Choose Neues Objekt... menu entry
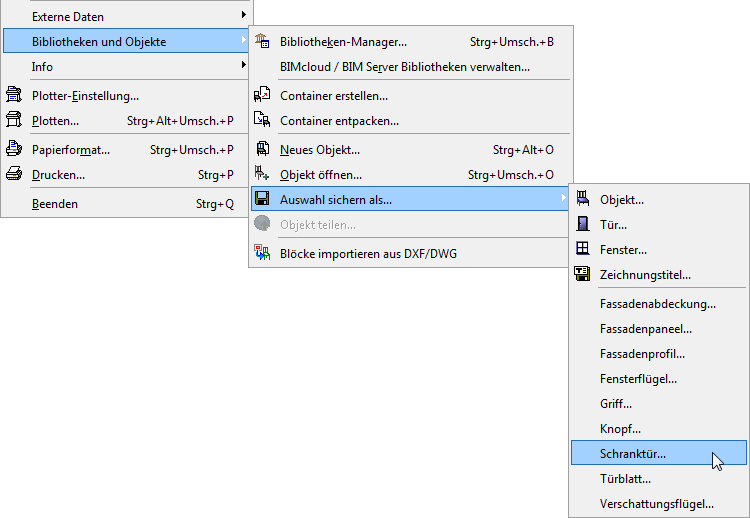750x518 pixels. pyautogui.click(x=411, y=150)
